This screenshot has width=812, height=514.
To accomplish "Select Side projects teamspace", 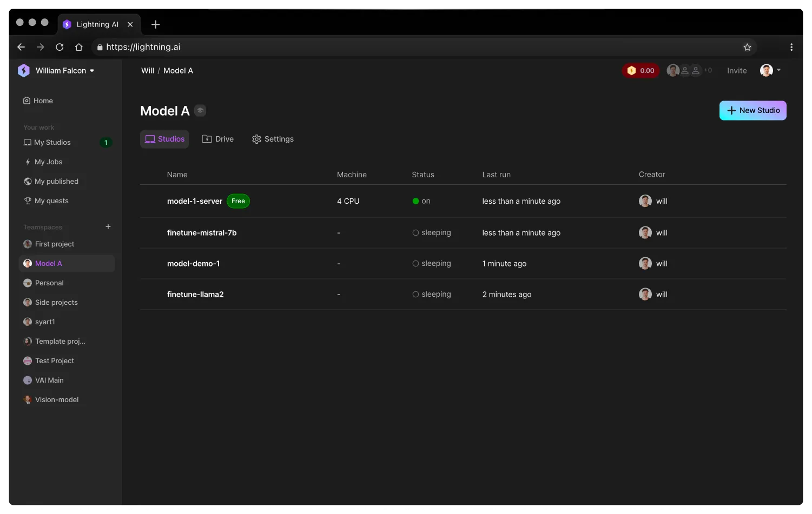I will click(x=50, y=303).
